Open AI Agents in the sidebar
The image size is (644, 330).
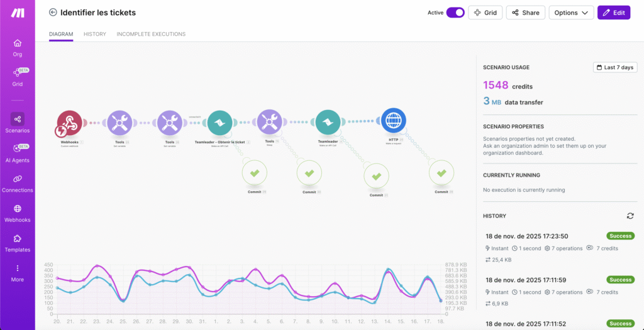tap(18, 153)
